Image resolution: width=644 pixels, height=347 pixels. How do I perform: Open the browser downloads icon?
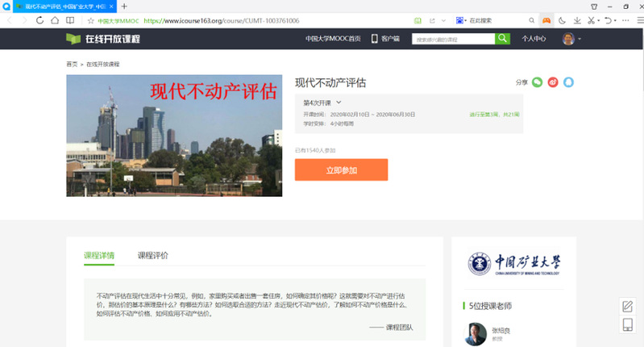click(577, 20)
